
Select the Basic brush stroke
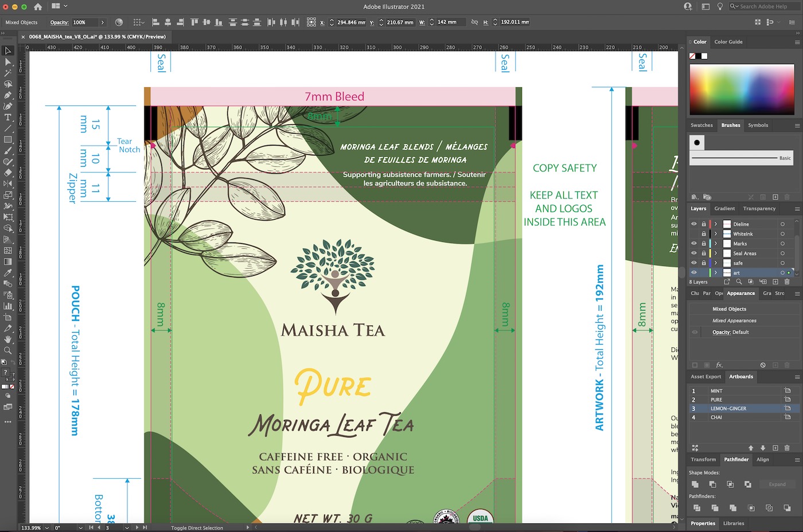[741, 158]
